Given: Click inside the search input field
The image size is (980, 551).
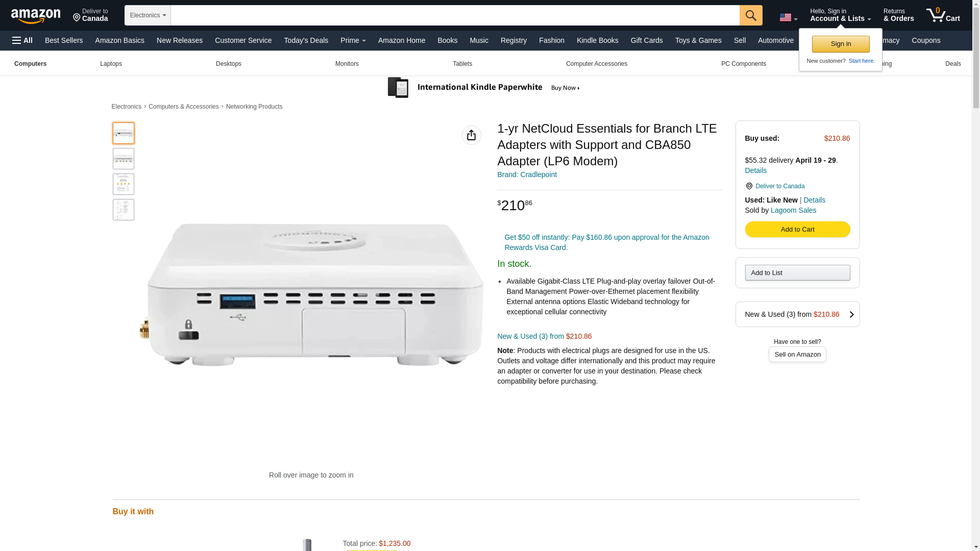Looking at the screenshot, I should 454,15.
